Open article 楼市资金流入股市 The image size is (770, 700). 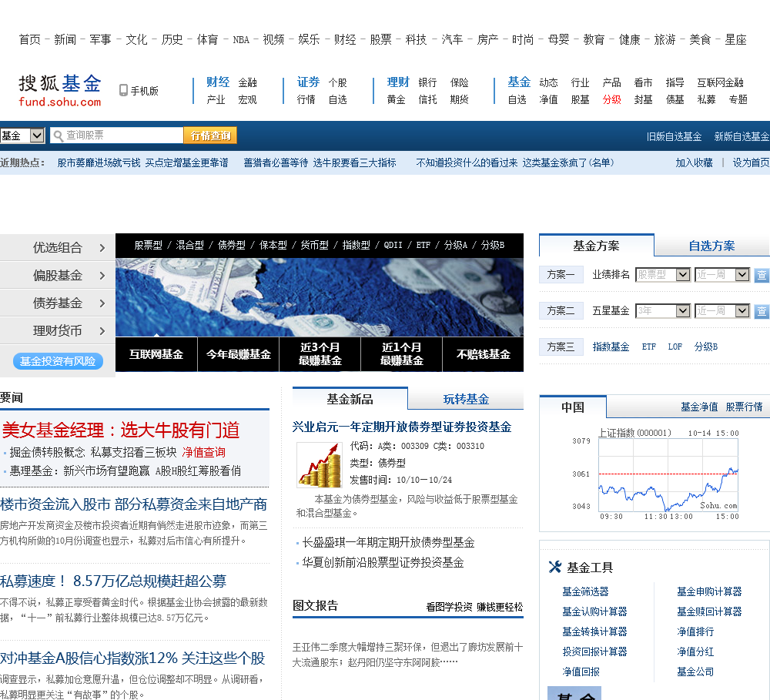click(x=133, y=504)
